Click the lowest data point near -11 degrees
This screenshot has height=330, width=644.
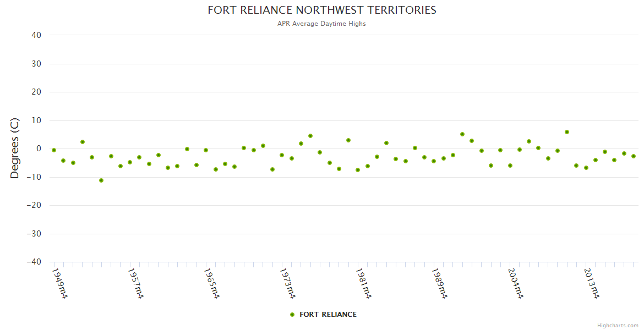click(101, 180)
